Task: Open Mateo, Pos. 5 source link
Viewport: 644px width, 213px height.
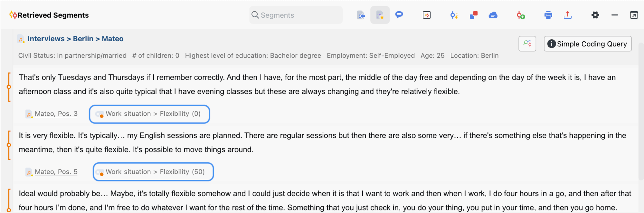Action: click(x=56, y=172)
